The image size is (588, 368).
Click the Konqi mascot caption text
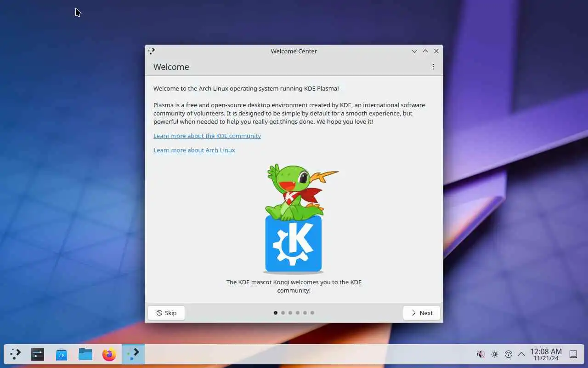[294, 286]
